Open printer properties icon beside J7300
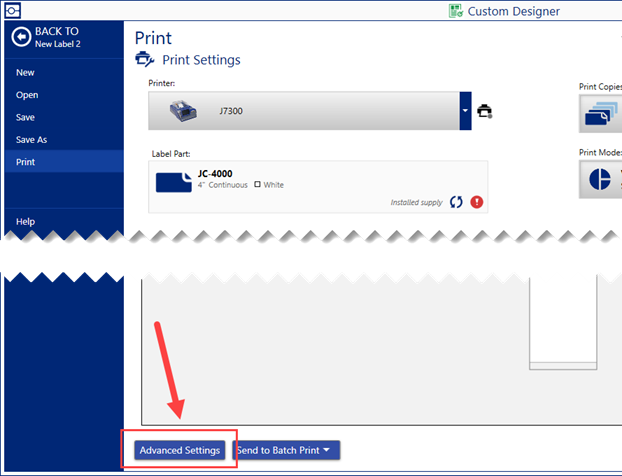The width and height of the screenshot is (622, 476). point(484,111)
